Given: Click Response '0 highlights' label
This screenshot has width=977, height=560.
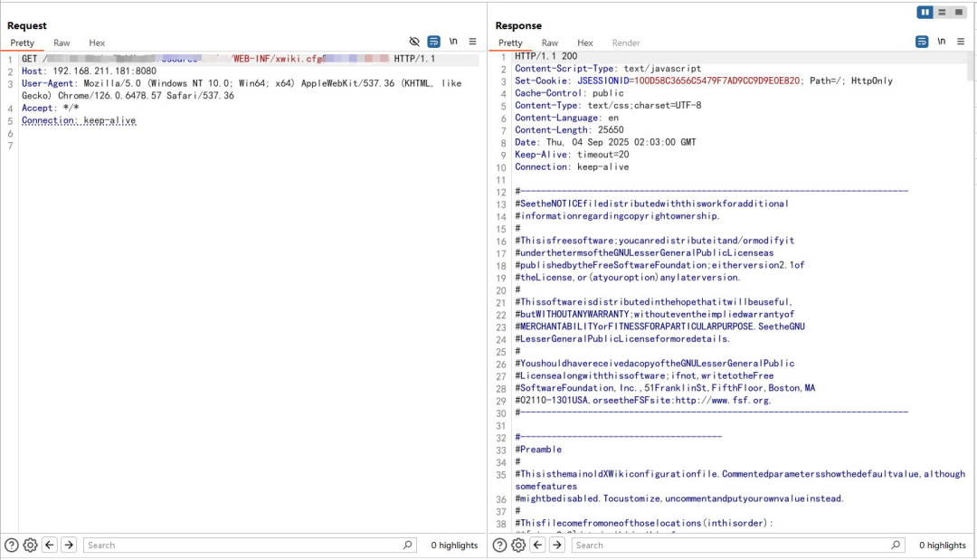Looking at the screenshot, I should tap(943, 545).
